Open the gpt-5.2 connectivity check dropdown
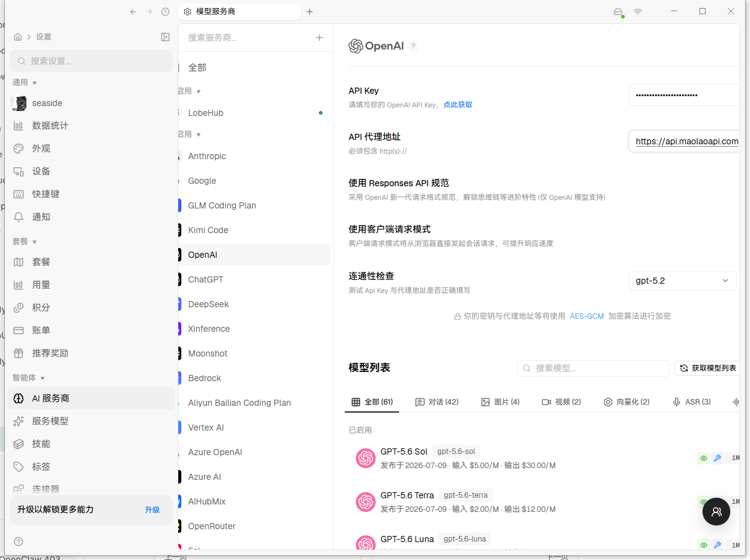Image resolution: width=750 pixels, height=560 pixels. pyautogui.click(x=682, y=281)
